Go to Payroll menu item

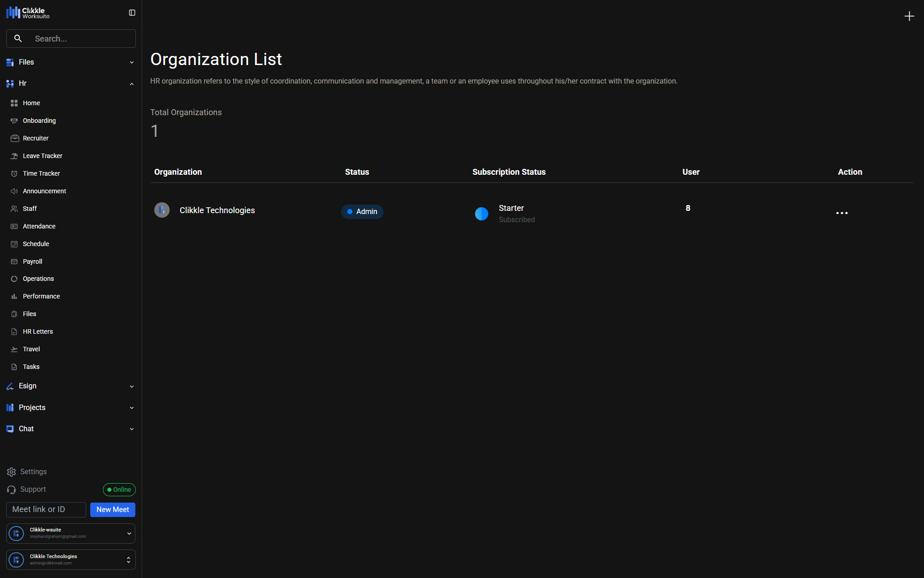click(32, 261)
